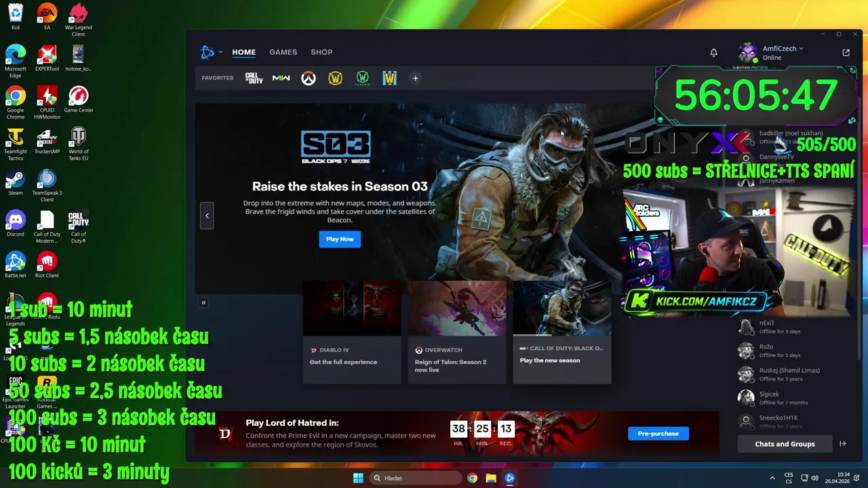Image resolution: width=868 pixels, height=488 pixels.
Task: Pop out the friends list window
Action: pos(846,52)
